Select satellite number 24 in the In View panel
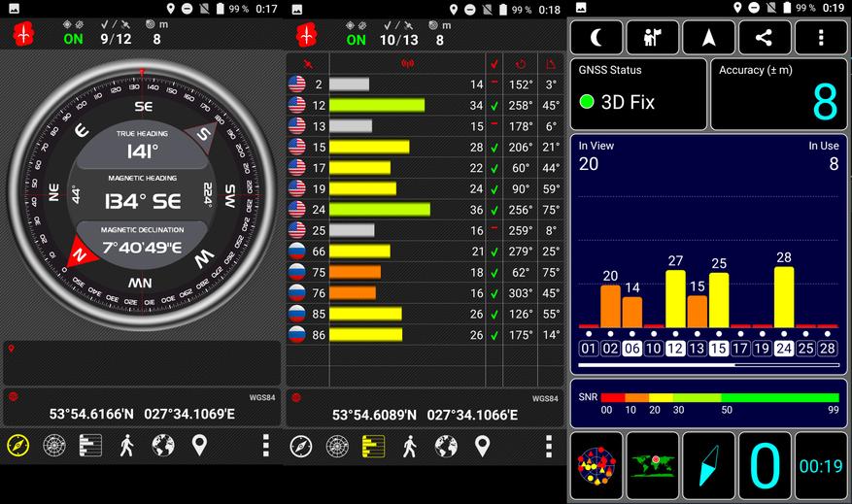This screenshot has width=852, height=504. pyautogui.click(x=784, y=348)
